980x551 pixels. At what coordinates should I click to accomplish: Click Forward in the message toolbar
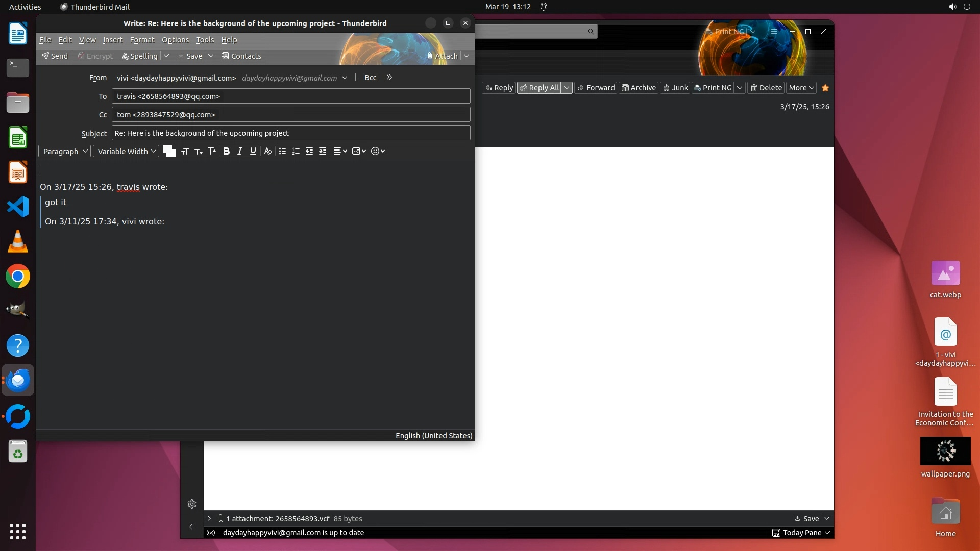coord(596,88)
